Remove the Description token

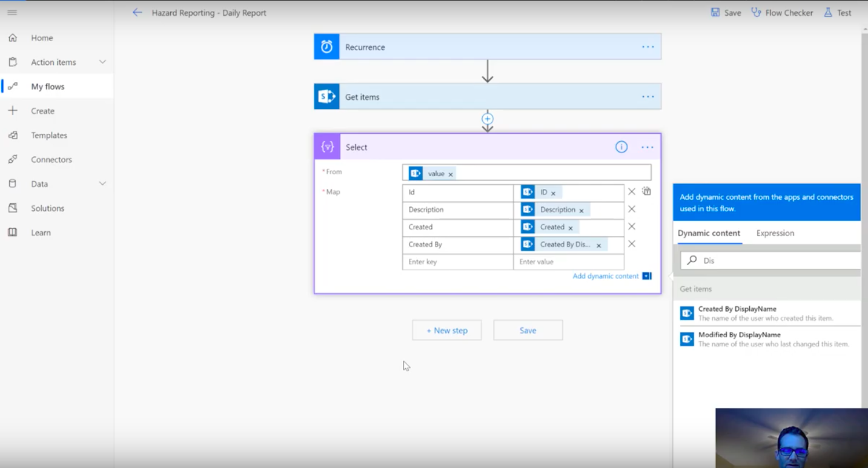581,211
